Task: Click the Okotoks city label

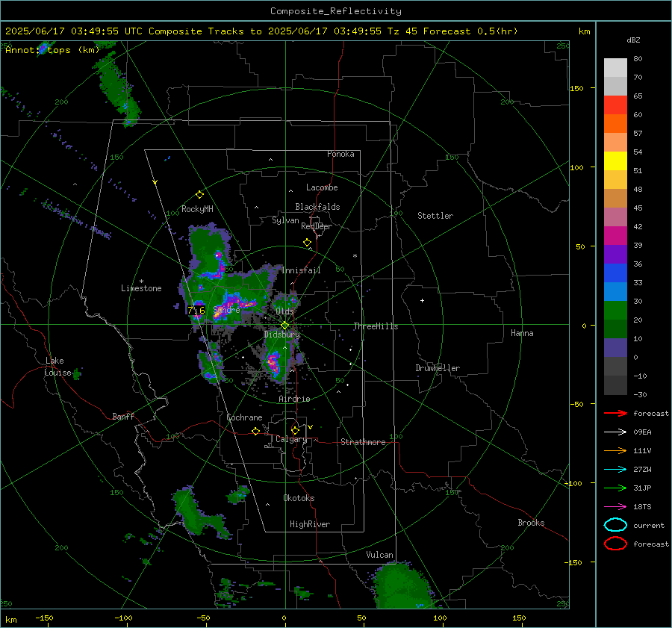Action: (x=299, y=498)
